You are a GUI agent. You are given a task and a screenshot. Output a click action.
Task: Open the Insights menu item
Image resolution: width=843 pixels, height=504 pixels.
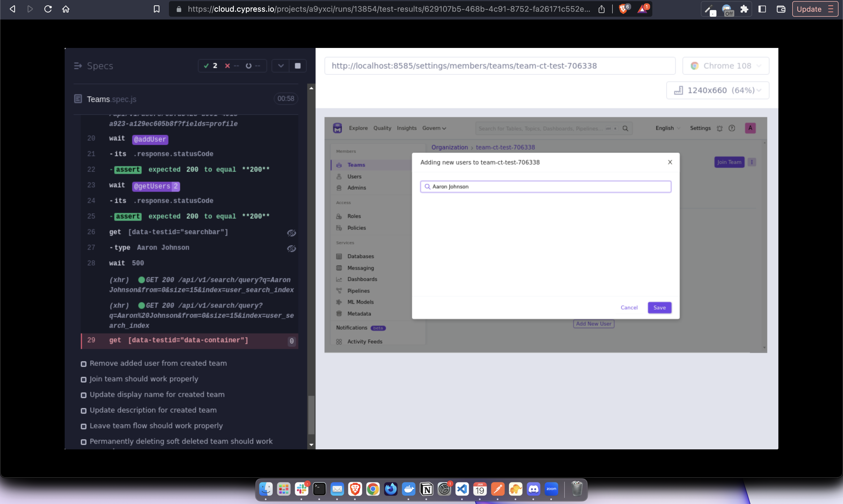point(406,128)
